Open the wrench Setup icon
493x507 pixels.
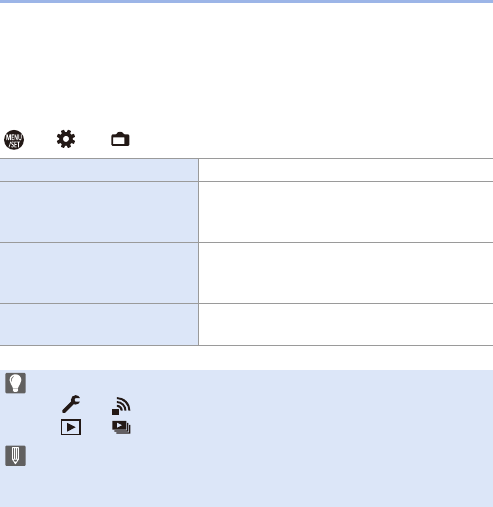71,404
